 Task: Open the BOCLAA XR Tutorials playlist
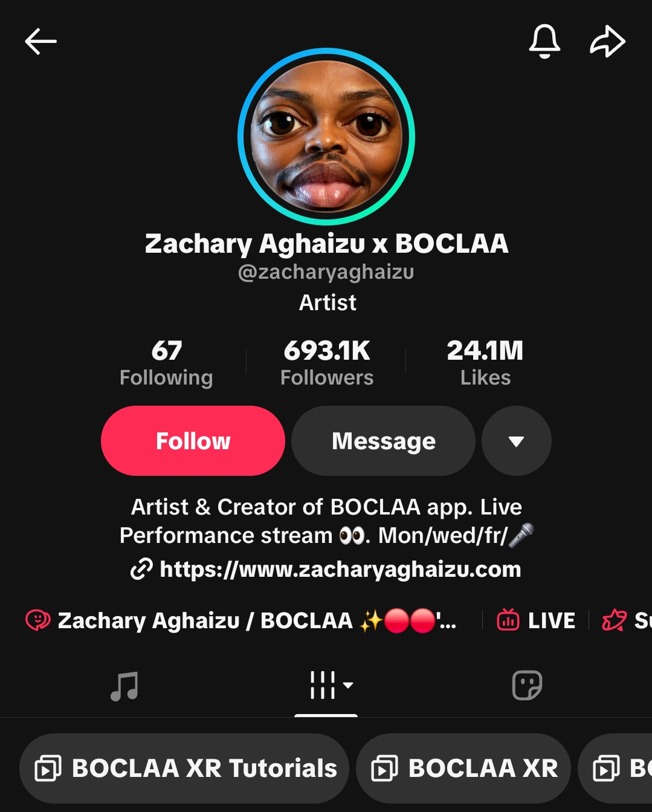[184, 768]
